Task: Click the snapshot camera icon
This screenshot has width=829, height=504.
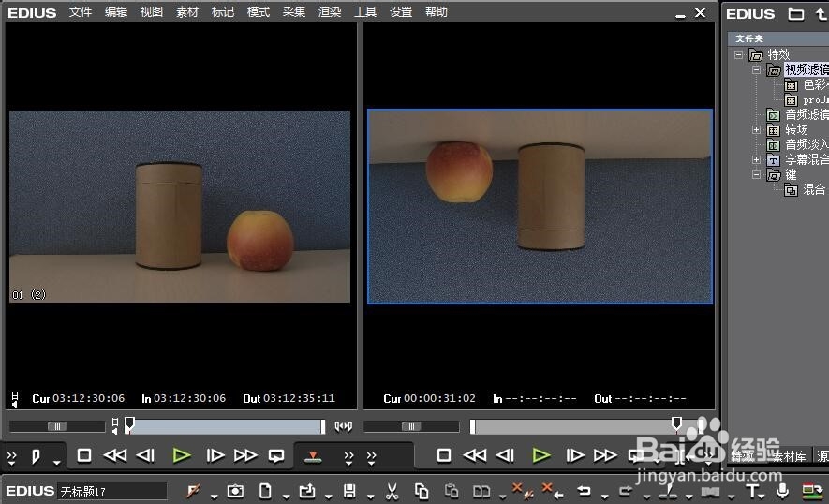Action: coord(235,491)
